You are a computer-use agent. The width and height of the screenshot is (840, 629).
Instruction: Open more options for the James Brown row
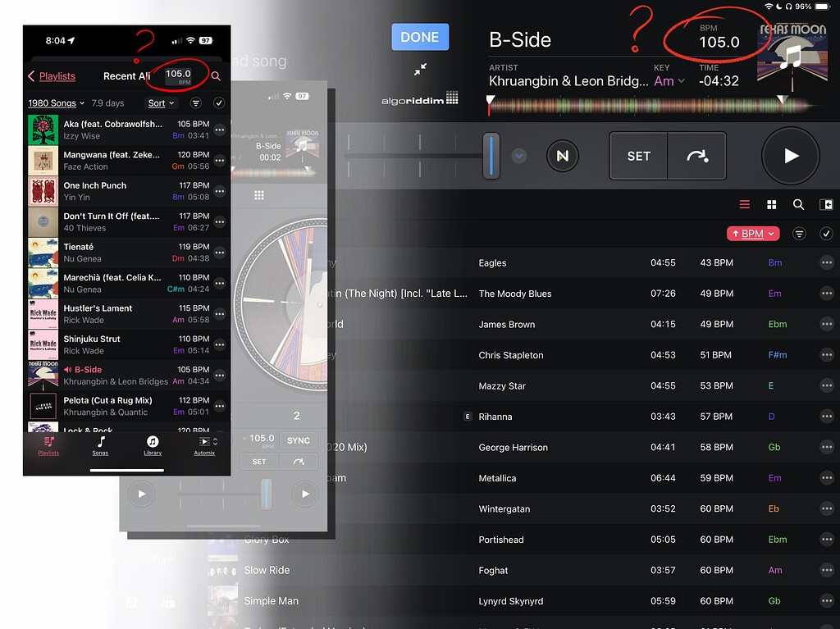click(x=827, y=324)
